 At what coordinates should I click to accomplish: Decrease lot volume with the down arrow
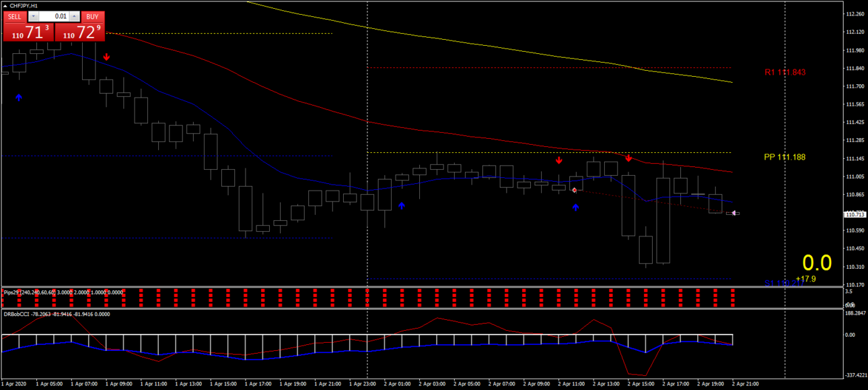32,16
